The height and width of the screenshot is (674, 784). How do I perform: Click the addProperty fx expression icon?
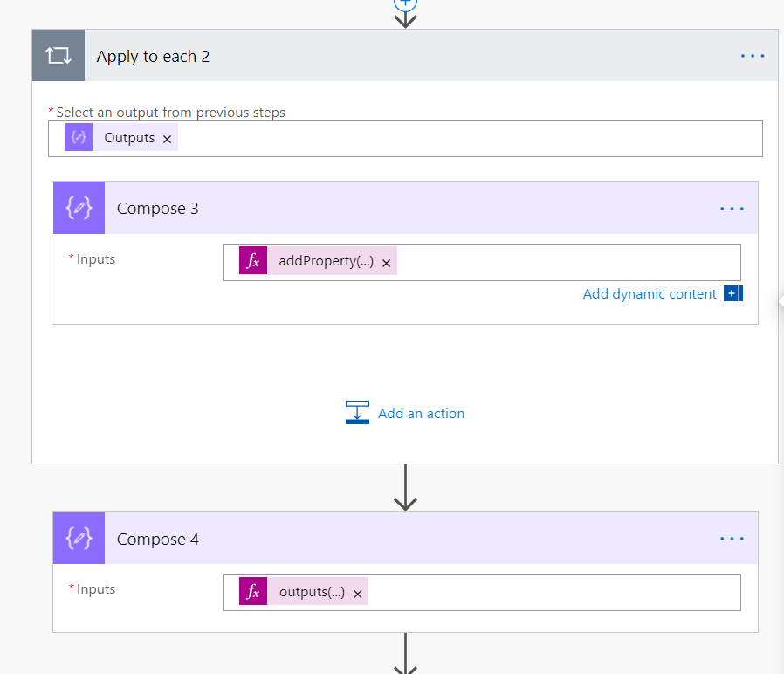253,260
